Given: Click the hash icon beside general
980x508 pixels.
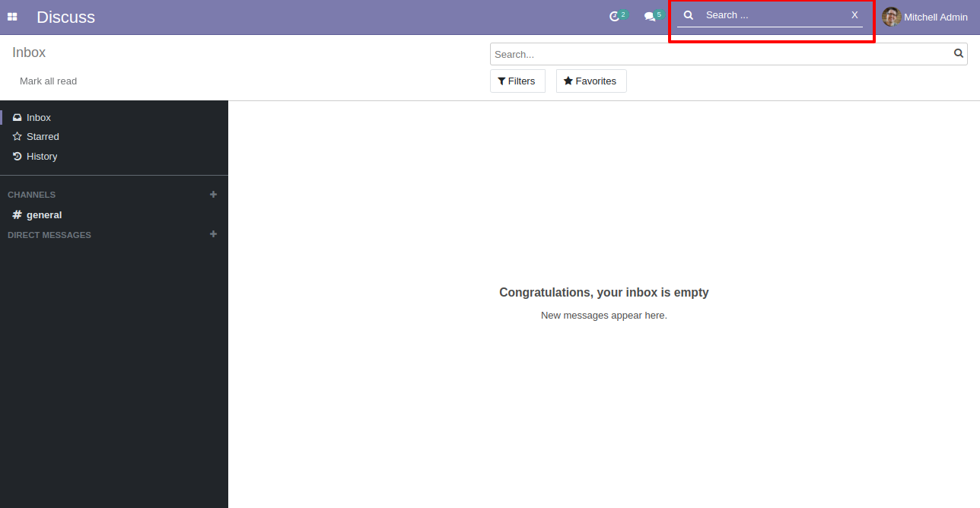Looking at the screenshot, I should pos(17,215).
